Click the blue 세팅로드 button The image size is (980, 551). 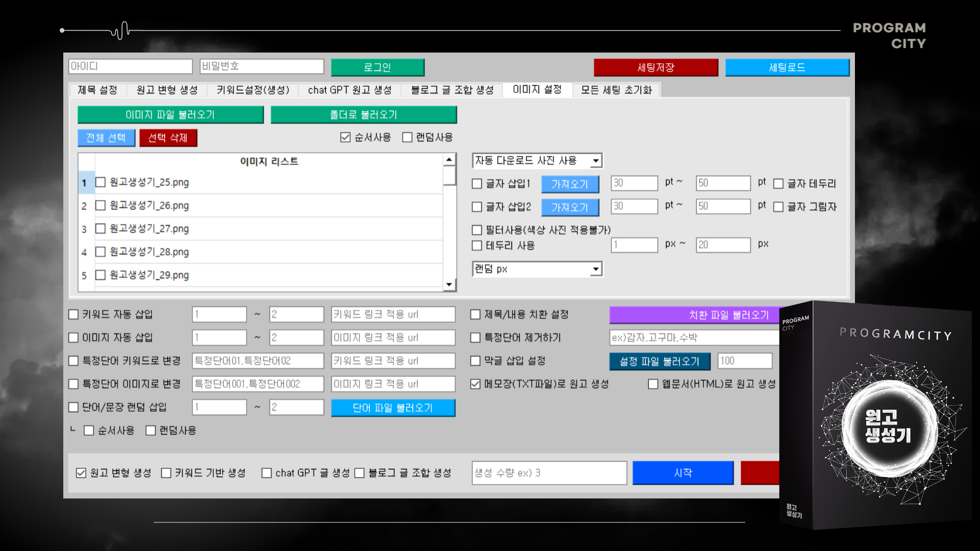click(787, 67)
